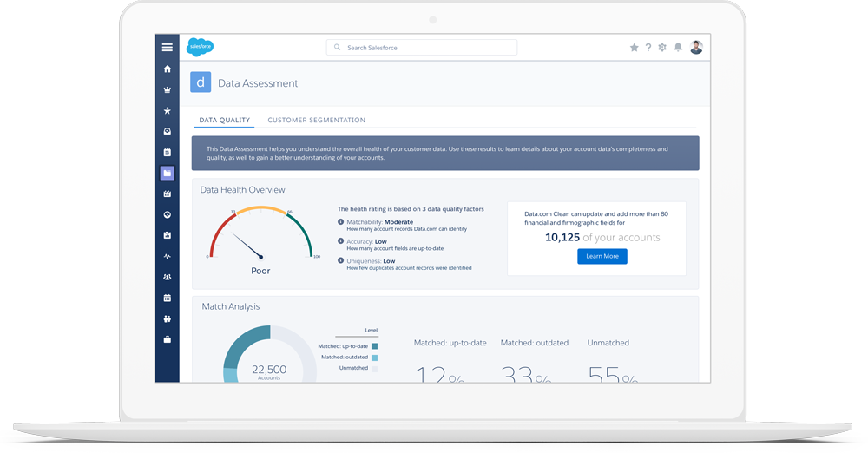868x453 pixels.
Task: Select the highlighted folder icon in the sidebar
Action: pyautogui.click(x=168, y=174)
